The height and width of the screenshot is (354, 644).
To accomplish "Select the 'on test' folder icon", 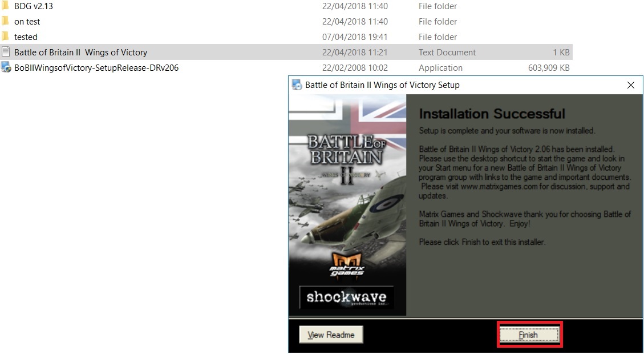I will (x=5, y=21).
